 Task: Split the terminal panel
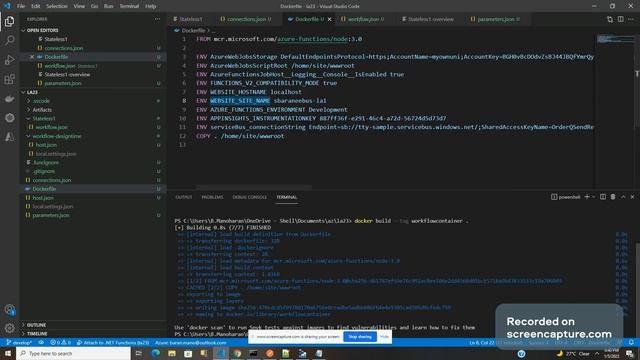point(603,197)
